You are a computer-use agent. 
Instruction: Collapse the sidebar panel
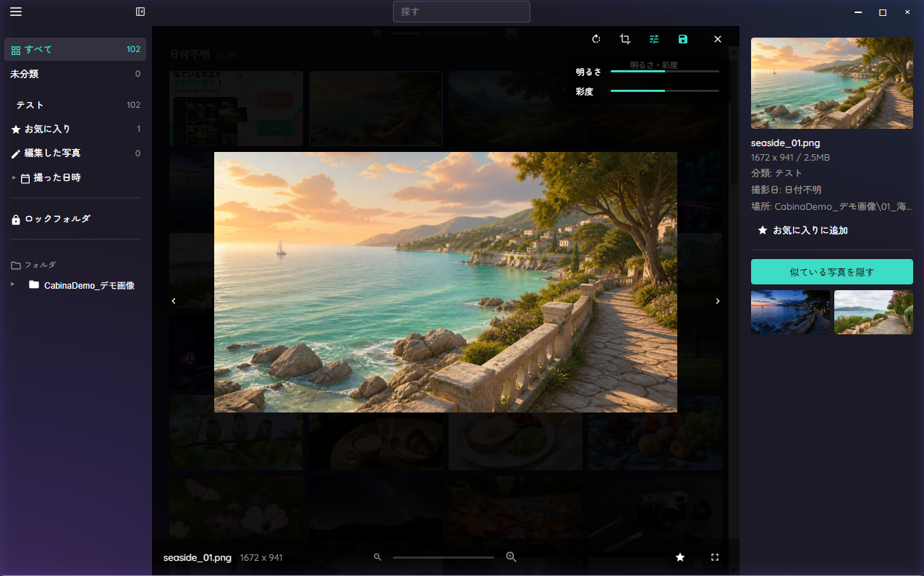point(140,12)
